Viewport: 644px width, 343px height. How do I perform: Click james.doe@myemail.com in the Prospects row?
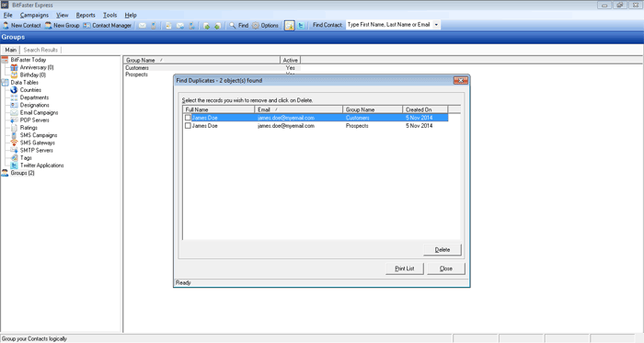click(x=286, y=126)
